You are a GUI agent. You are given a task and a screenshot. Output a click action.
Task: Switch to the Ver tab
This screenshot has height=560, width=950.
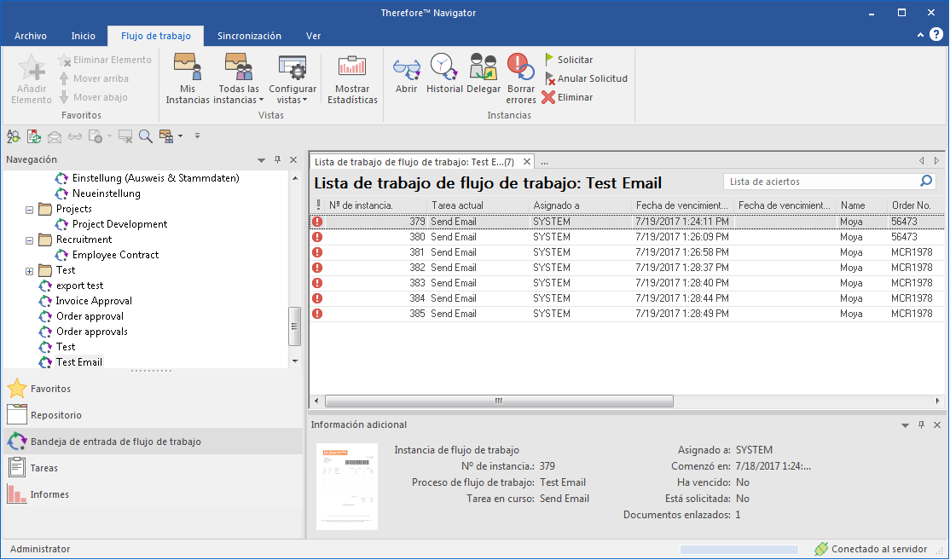[313, 36]
